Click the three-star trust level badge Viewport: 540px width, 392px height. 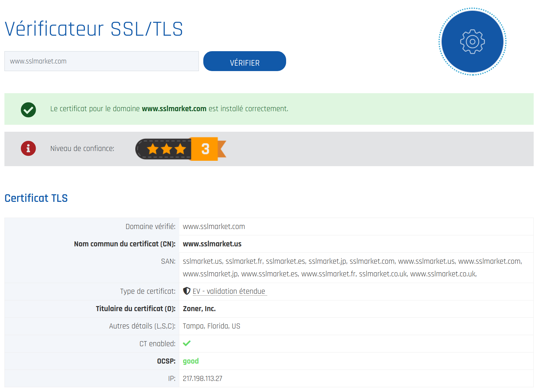[x=181, y=149]
